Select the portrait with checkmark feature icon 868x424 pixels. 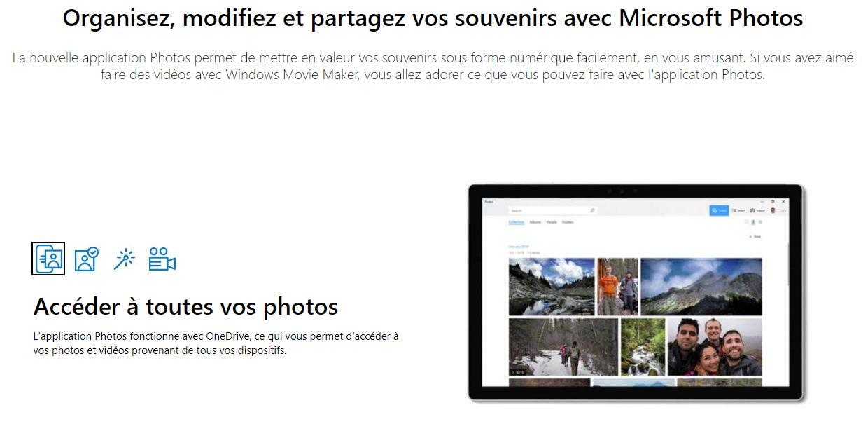click(x=87, y=259)
